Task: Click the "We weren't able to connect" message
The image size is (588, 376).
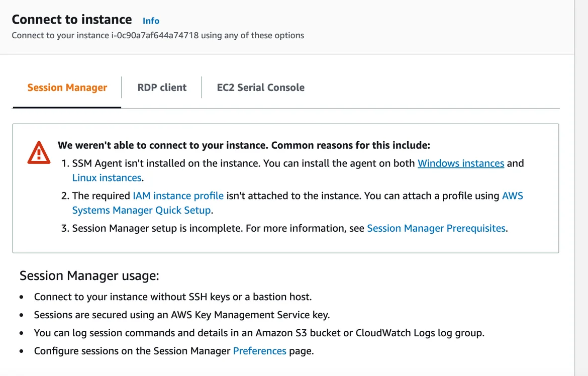Action: tap(244, 145)
